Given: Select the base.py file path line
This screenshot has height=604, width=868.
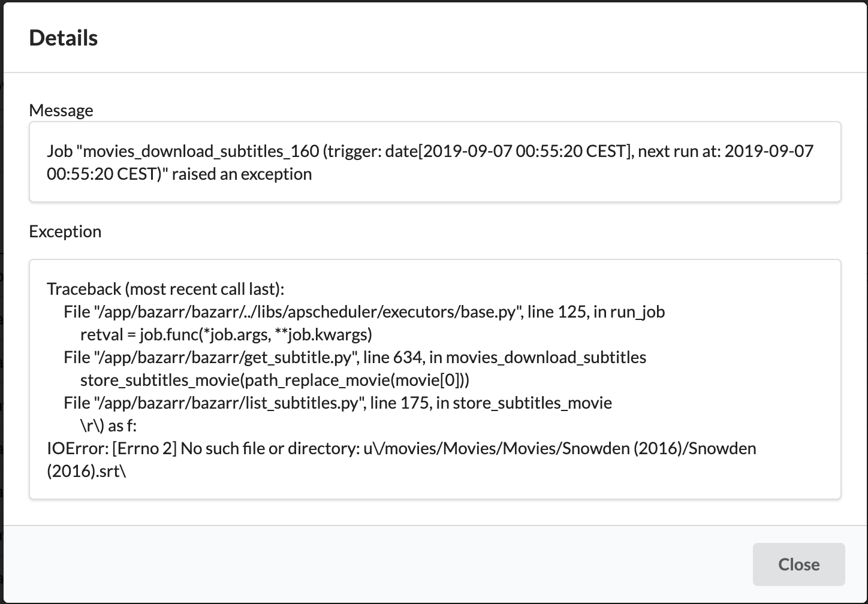Looking at the screenshot, I should (x=363, y=312).
